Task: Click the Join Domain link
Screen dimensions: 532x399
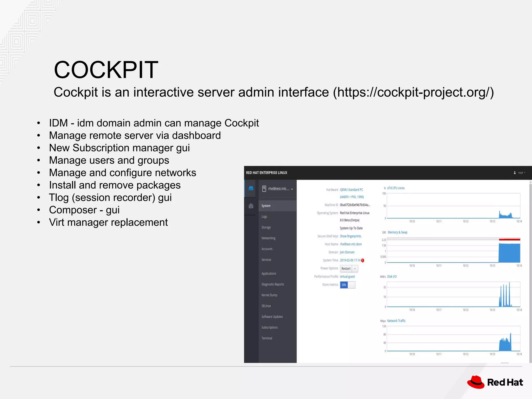Action: 347,252
